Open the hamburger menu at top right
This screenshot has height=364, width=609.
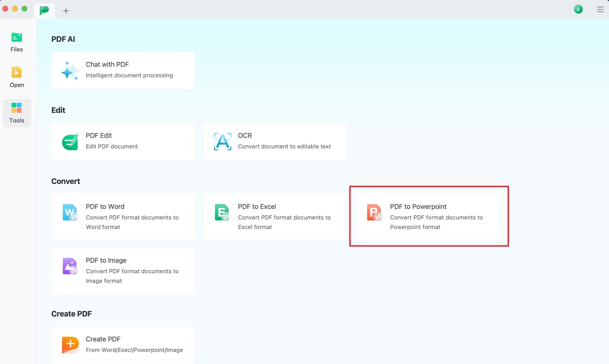[600, 9]
